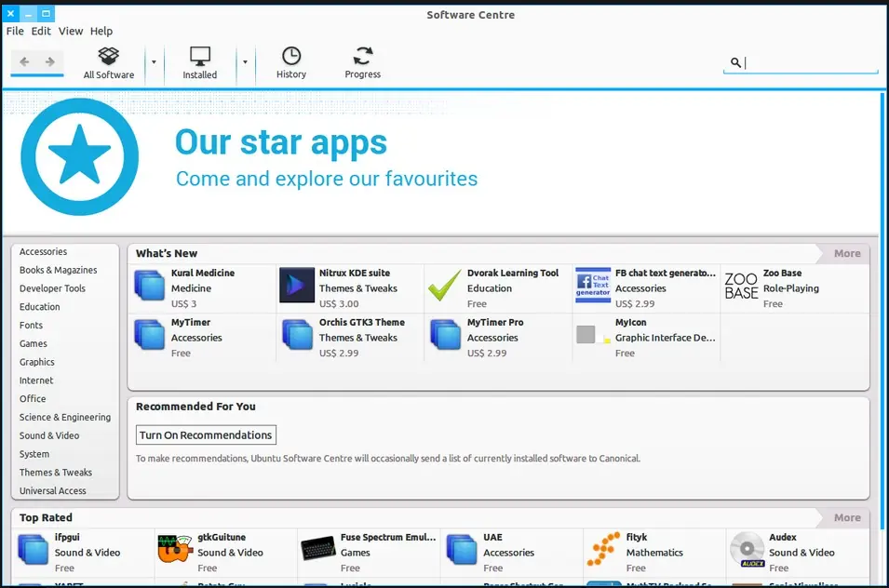Select the Books & Magazines category
Image resolution: width=889 pixels, height=588 pixels.
(59, 270)
